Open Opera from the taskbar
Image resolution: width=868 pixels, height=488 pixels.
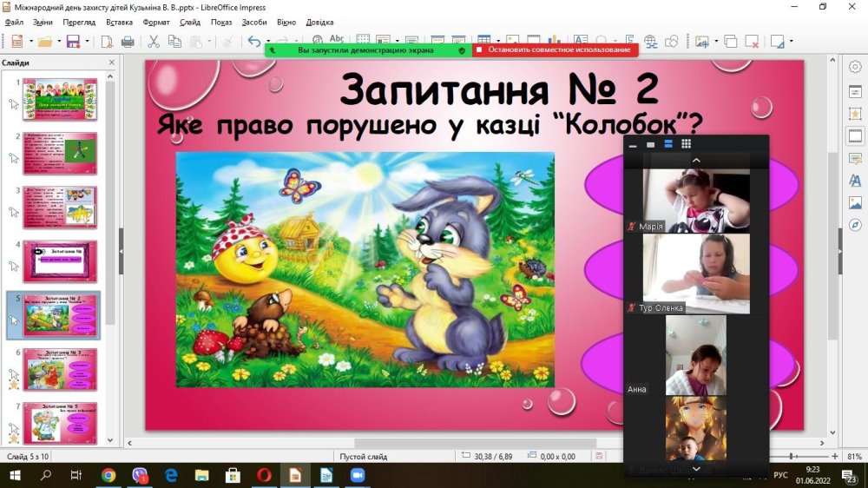click(x=264, y=475)
